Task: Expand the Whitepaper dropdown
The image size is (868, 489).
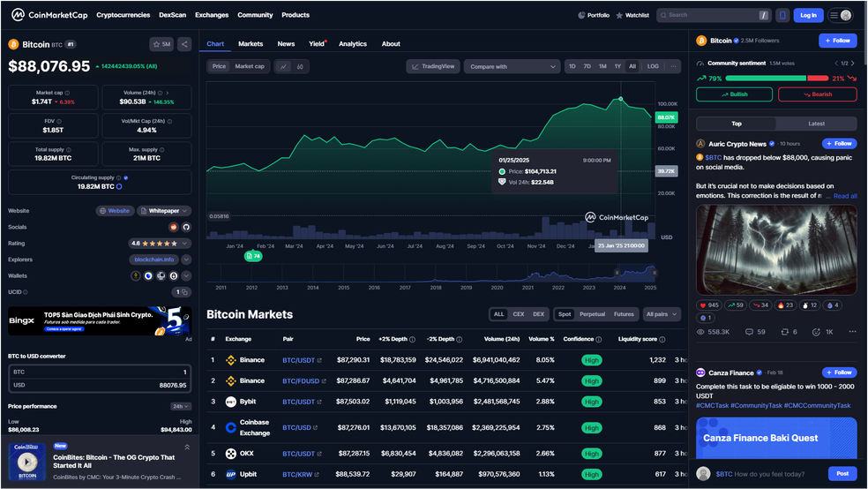Action: (x=164, y=211)
